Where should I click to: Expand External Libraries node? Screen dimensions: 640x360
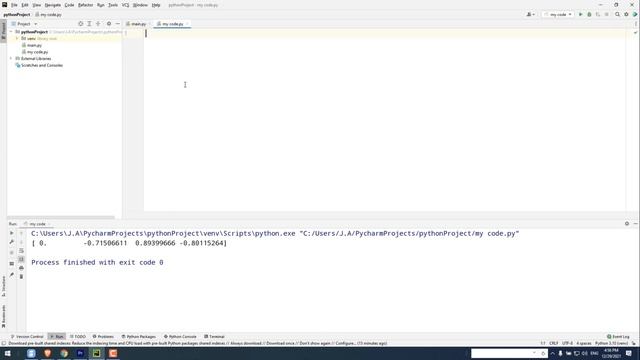click(x=11, y=58)
